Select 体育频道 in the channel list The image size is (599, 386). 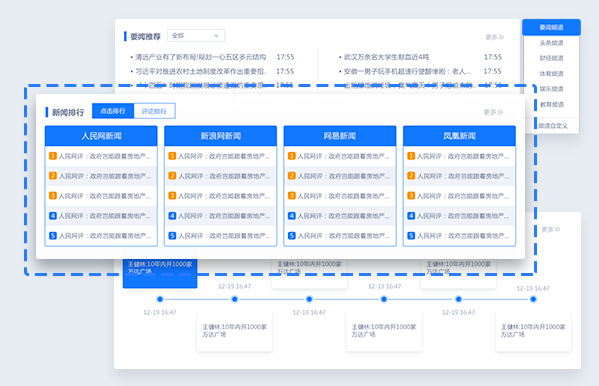point(551,73)
